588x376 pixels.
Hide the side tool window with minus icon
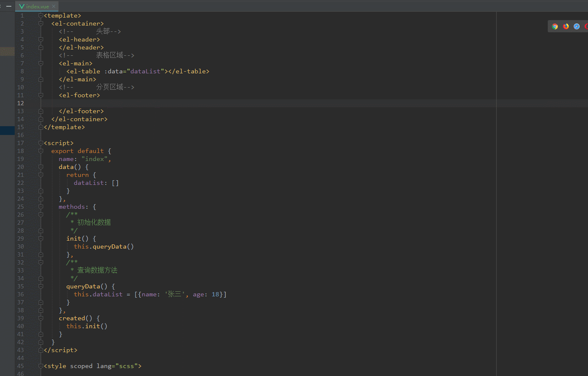(9, 6)
